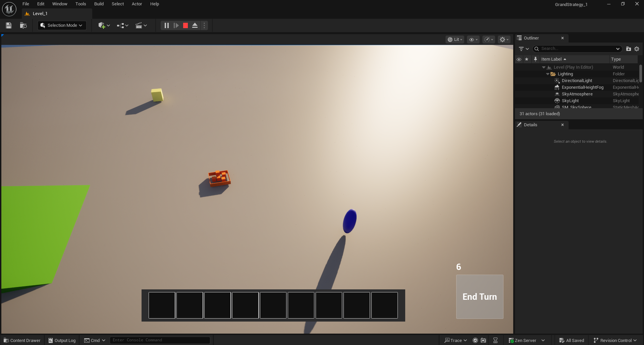Open the Output Log
Image resolution: width=644 pixels, height=345 pixels.
pos(62,340)
